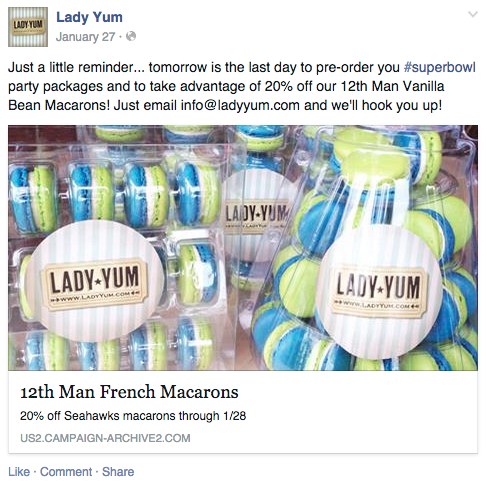Screen dimensions: 487x488
Task: Click the 20% off Seahawks macarons description
Action: click(x=133, y=416)
